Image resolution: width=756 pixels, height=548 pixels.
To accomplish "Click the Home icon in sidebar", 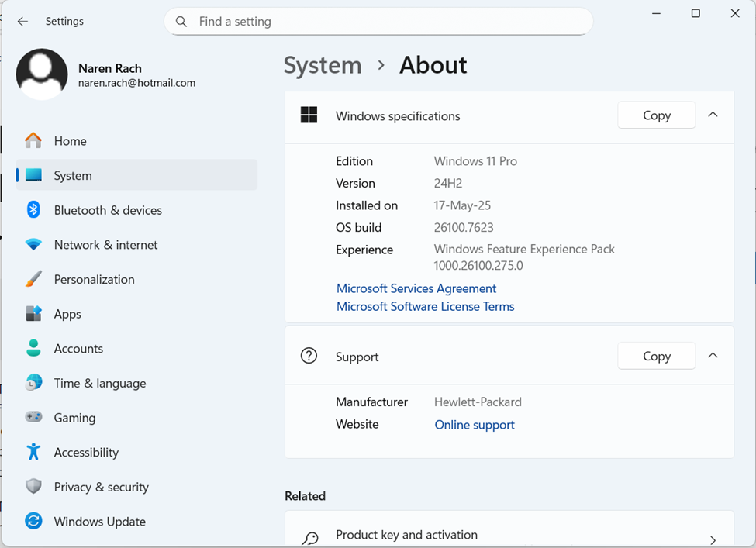I will pyautogui.click(x=33, y=141).
